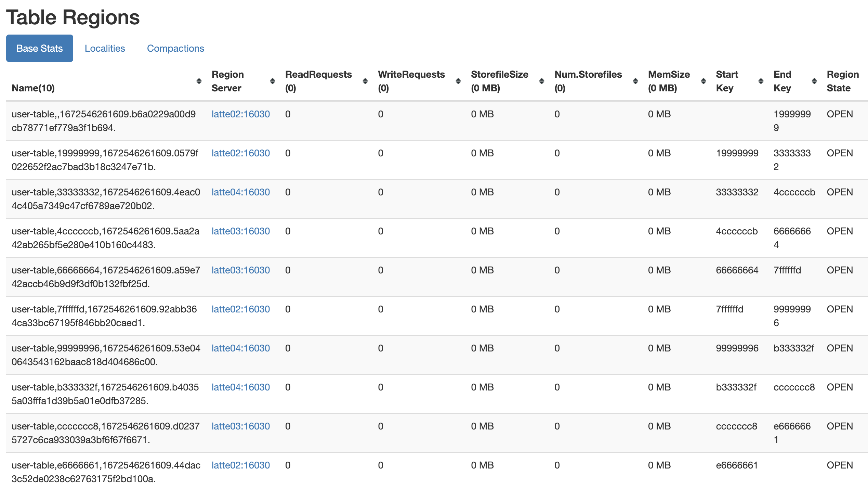
Task: Open latte04:16030 link for region 99999996
Action: pos(240,348)
